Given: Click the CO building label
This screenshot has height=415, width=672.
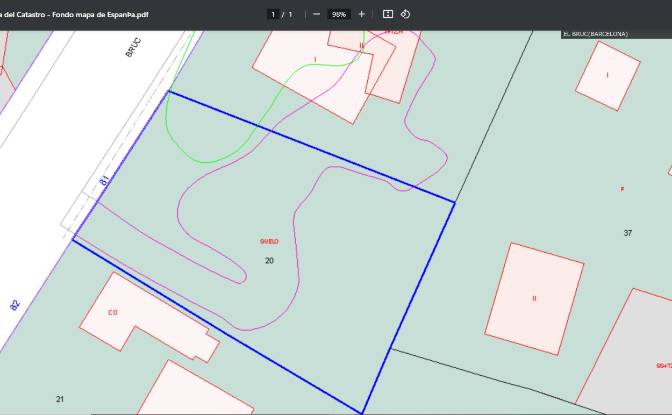Looking at the screenshot, I should click(113, 313).
